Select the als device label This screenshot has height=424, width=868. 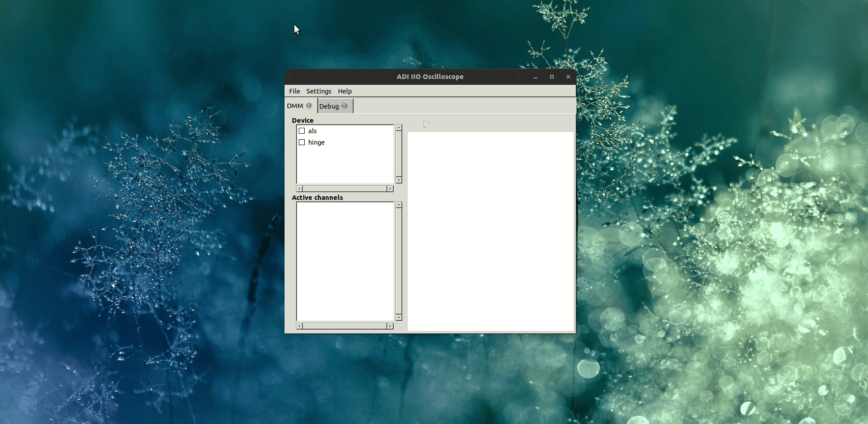(x=312, y=131)
